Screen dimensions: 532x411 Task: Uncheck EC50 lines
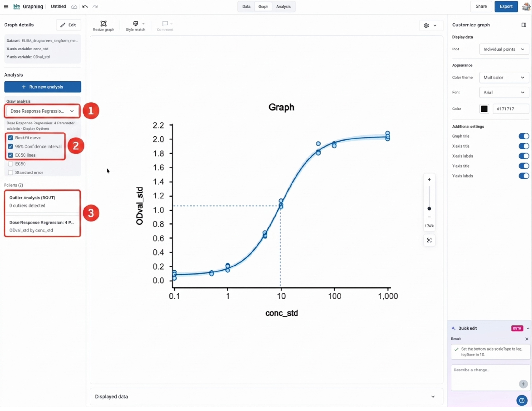click(x=10, y=155)
